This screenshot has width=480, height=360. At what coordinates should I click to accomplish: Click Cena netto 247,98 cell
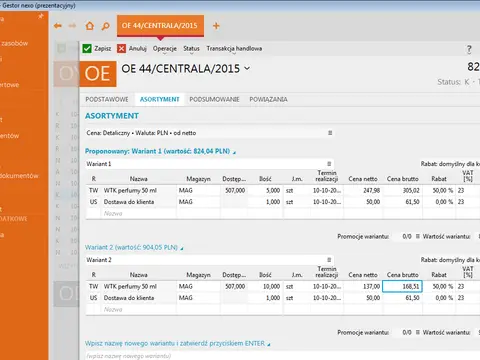[363, 190]
